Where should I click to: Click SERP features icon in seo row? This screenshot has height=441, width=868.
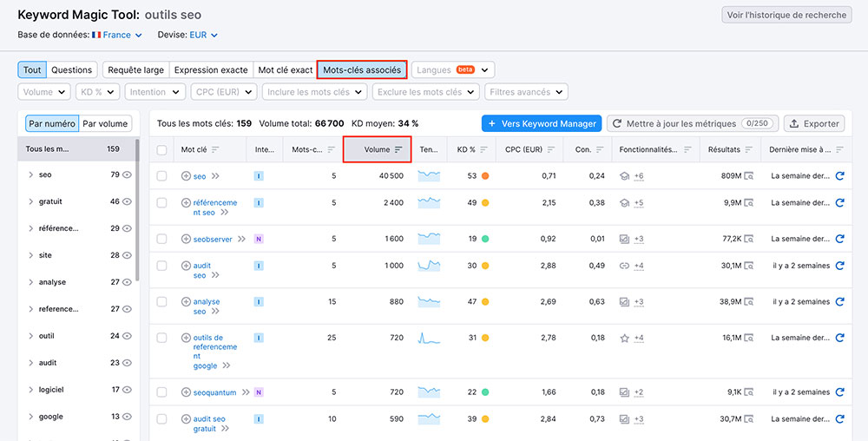624,176
